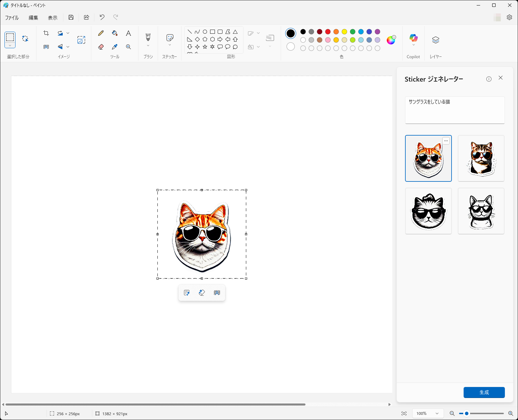This screenshot has width=518, height=420.
Task: Click the sticker prompt text field
Action: point(455,110)
